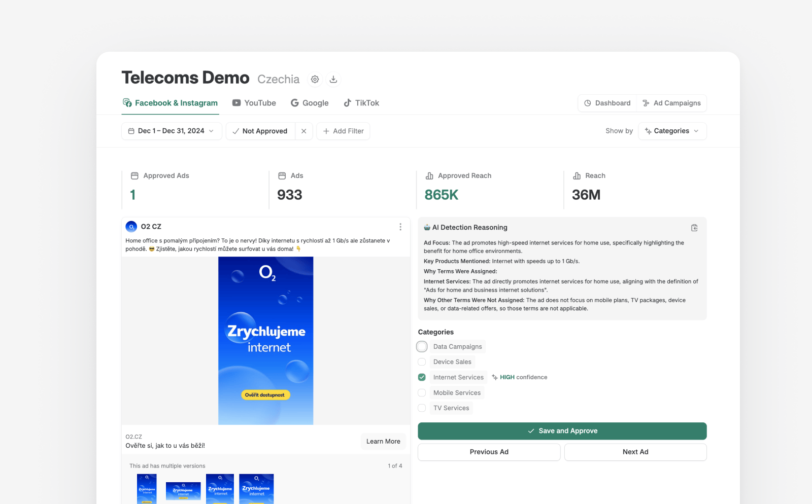The image size is (812, 504).
Task: Uncheck the Internet Services category
Action: coord(422,377)
